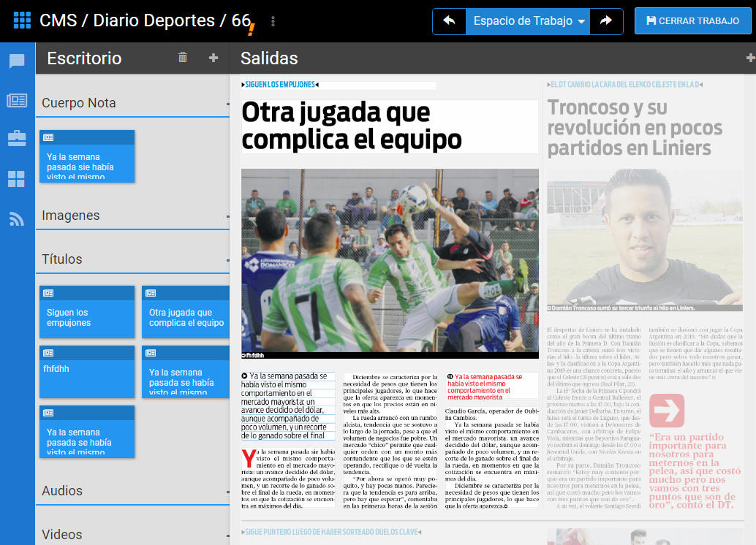Open the briefcase icon in the sidebar
The width and height of the screenshot is (756, 545).
tap(17, 138)
